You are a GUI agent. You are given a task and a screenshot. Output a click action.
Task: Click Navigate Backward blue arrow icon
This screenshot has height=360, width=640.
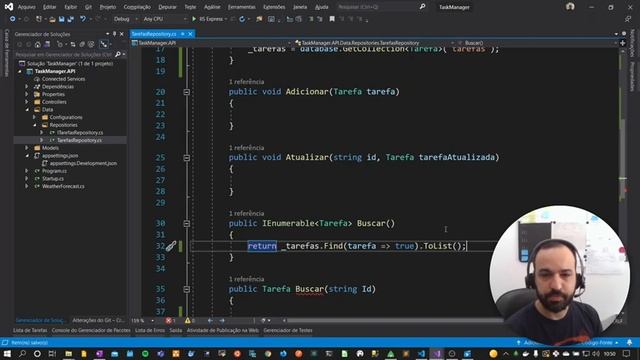13,19
